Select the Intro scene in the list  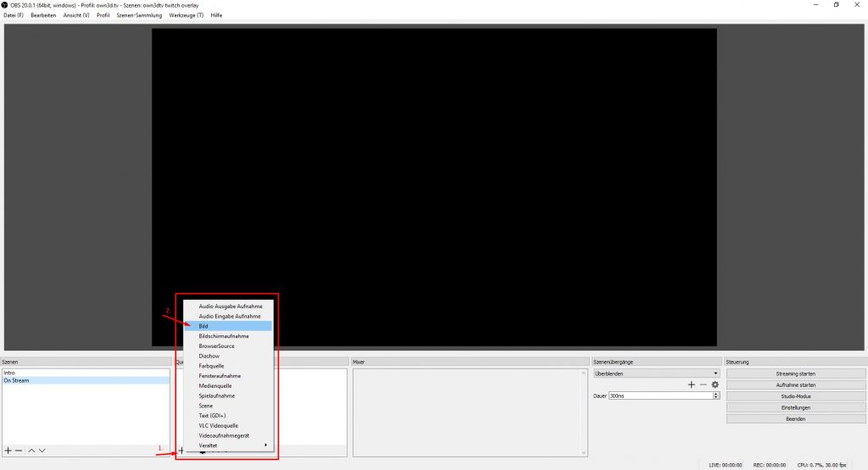coord(10,373)
